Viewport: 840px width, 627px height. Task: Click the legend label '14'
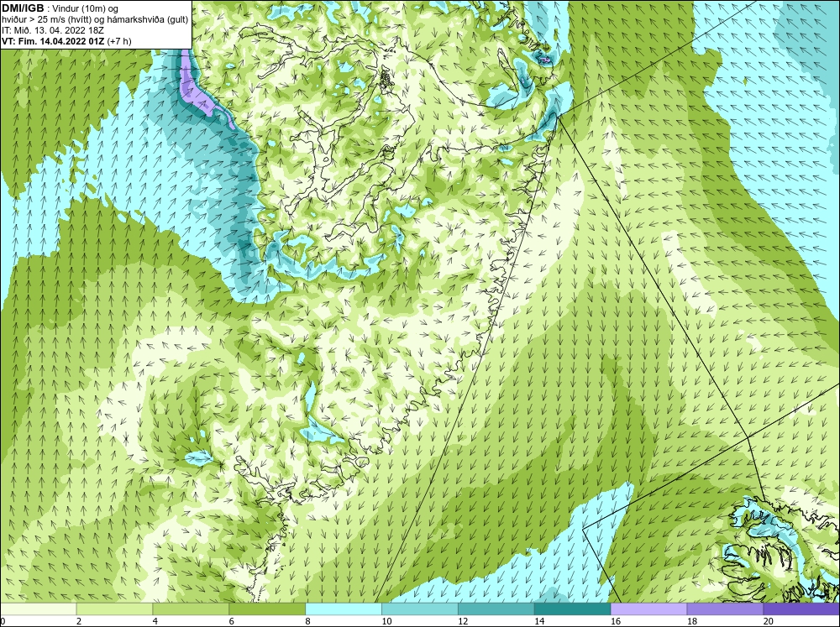point(539,621)
